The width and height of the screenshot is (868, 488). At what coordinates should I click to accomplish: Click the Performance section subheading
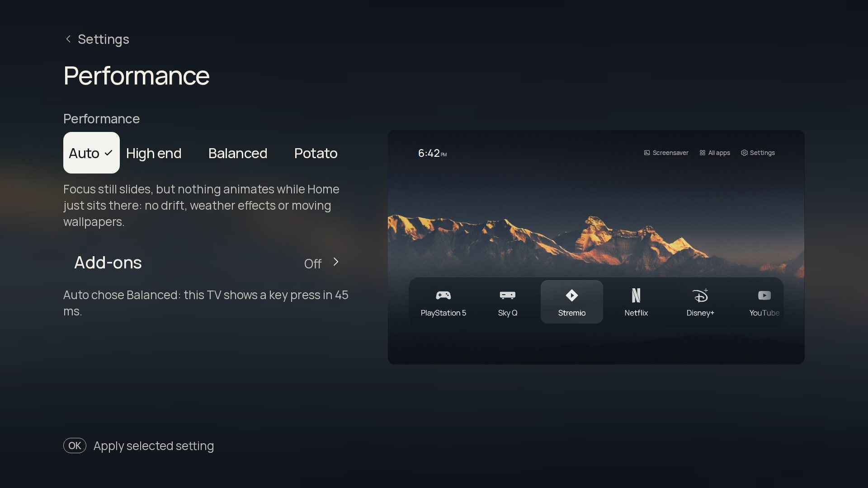(x=101, y=119)
